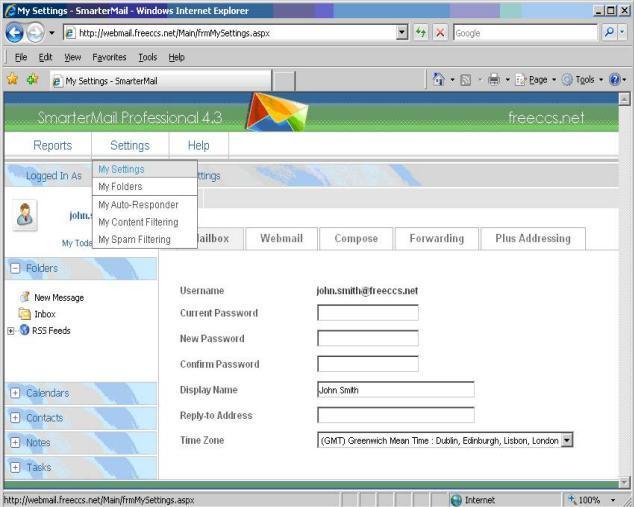Switch to the Compose settings tab

coord(356,239)
